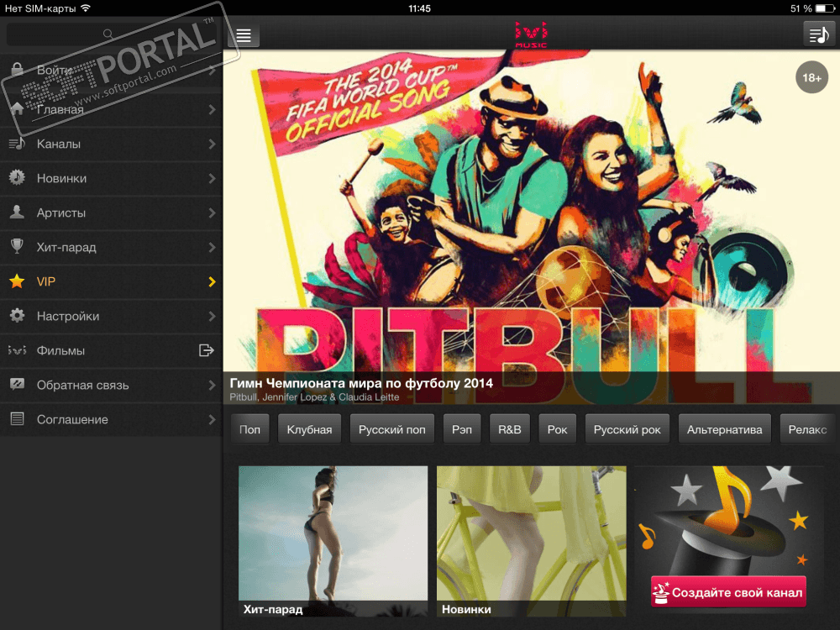The width and height of the screenshot is (840, 630).
Task: Tap the exit icon beside Фильмы
Action: pos(207,350)
